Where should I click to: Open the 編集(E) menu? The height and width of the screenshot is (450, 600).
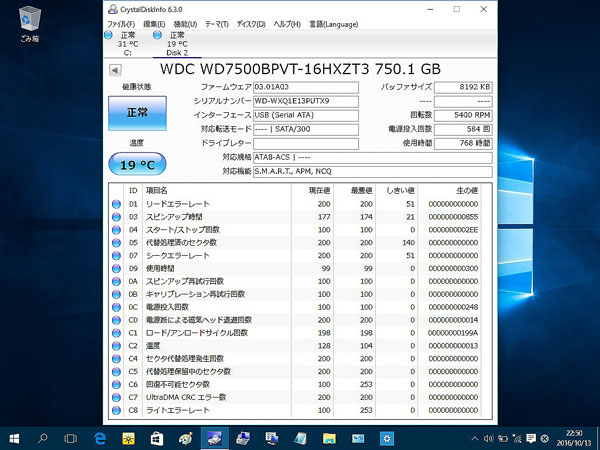point(154,24)
